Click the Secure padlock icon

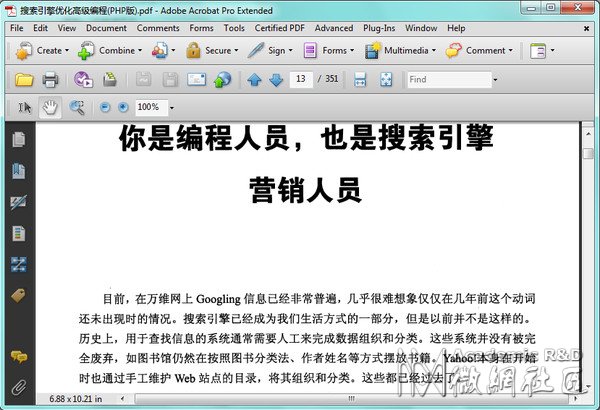tap(193, 51)
